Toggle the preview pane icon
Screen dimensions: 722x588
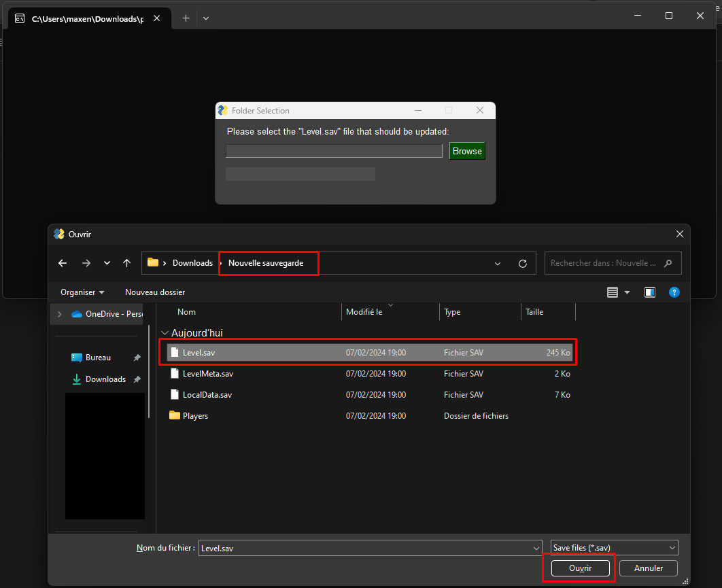click(x=650, y=292)
